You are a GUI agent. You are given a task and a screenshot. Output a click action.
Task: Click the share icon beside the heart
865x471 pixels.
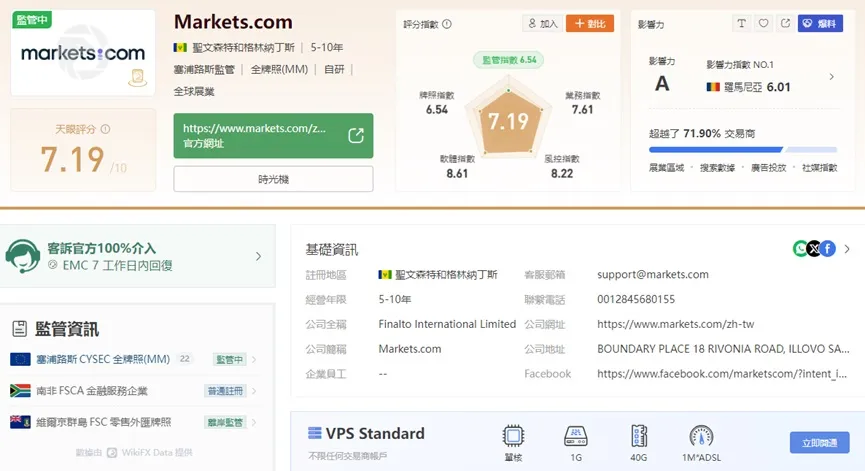point(785,23)
